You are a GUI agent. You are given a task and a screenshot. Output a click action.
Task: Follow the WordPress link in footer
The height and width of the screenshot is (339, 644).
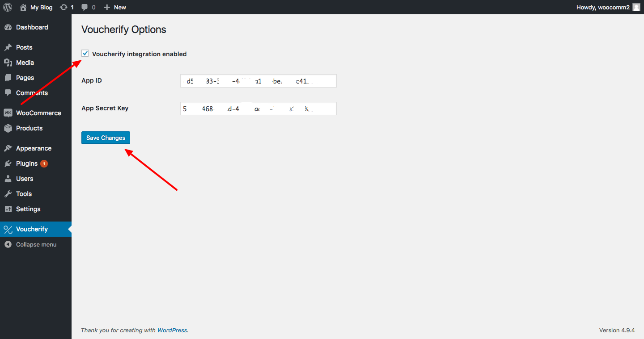click(x=172, y=331)
